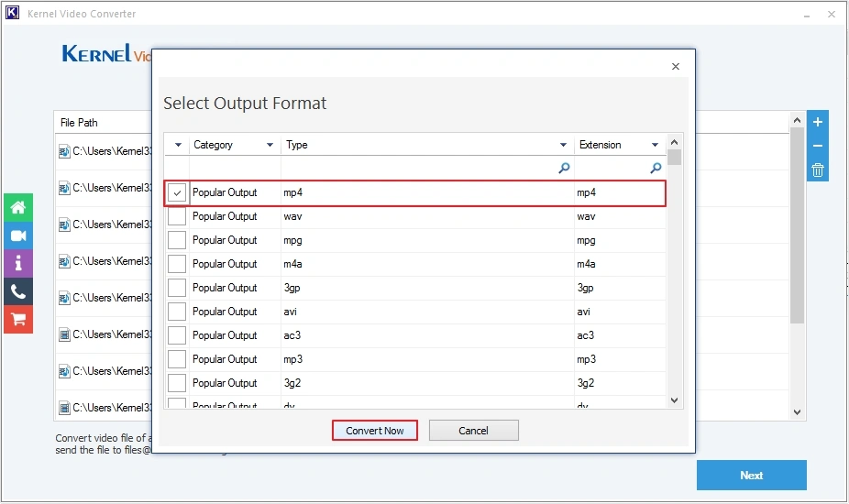
Task: Open the Extension column filter dropdown
Action: (656, 145)
